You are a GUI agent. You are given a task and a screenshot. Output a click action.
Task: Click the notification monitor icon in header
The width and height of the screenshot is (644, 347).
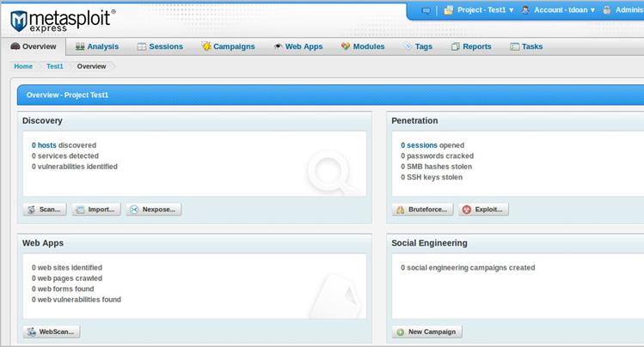[426, 10]
